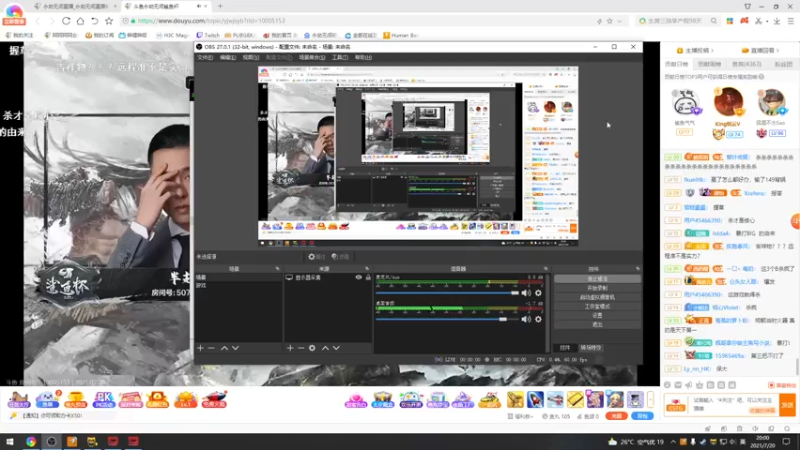Pop out the 控件 dock panel
This screenshot has width=800, height=450.
[637, 269]
